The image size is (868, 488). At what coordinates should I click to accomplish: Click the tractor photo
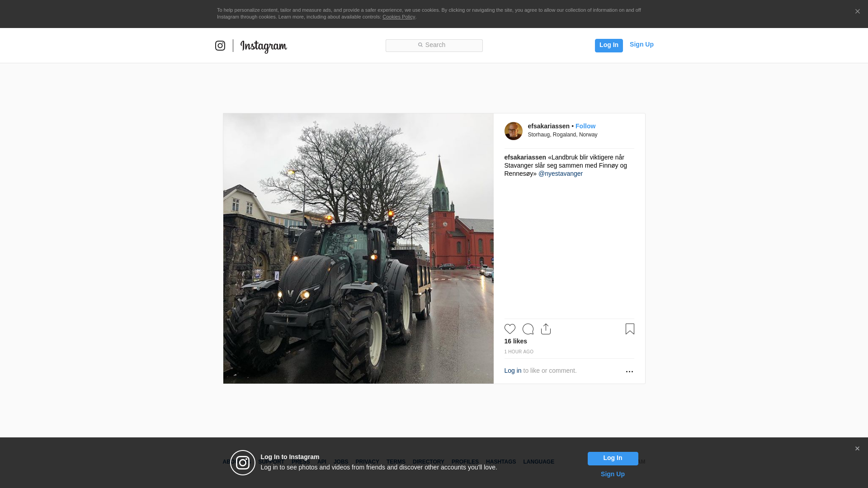[x=359, y=249]
